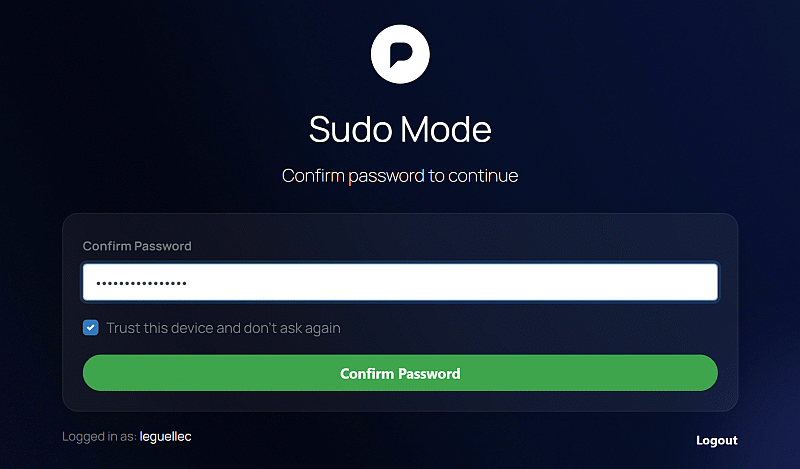Click the Sudo Mode heading
This screenshot has height=469, width=800.
coord(400,130)
